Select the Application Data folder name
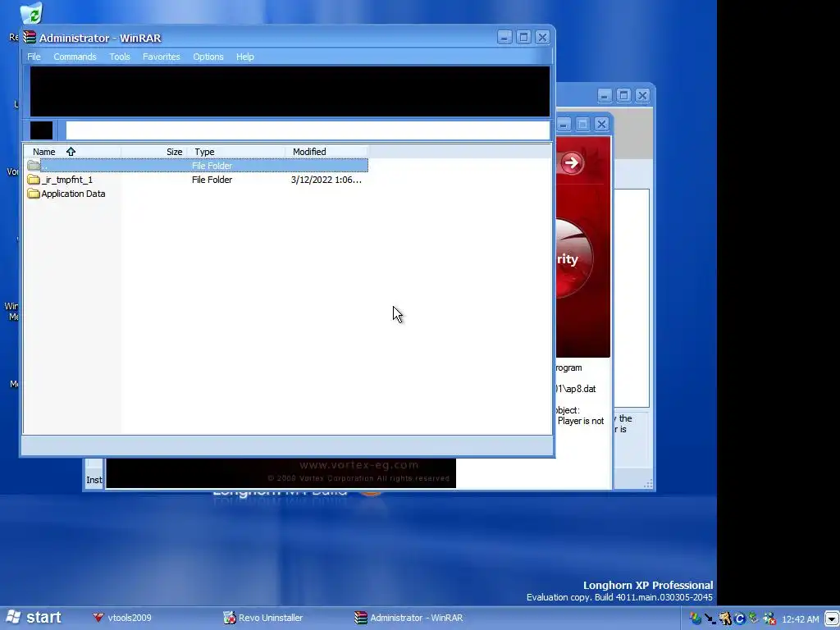Screen dimensions: 840x630 [x=73, y=194]
